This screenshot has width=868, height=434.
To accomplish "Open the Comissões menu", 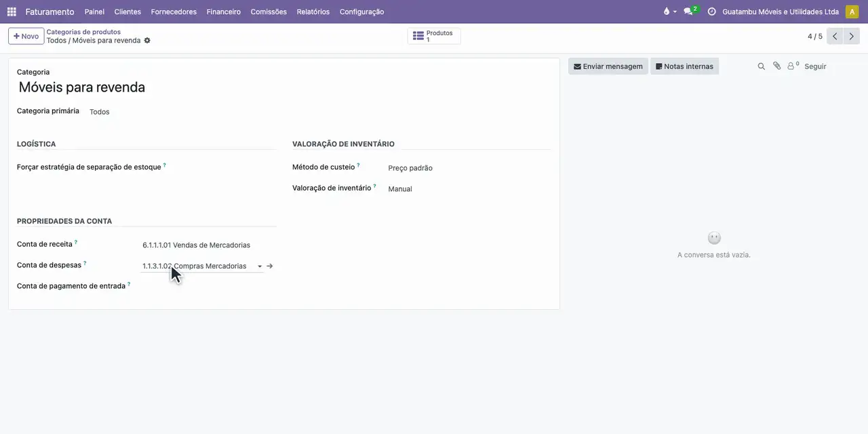I will click(269, 12).
